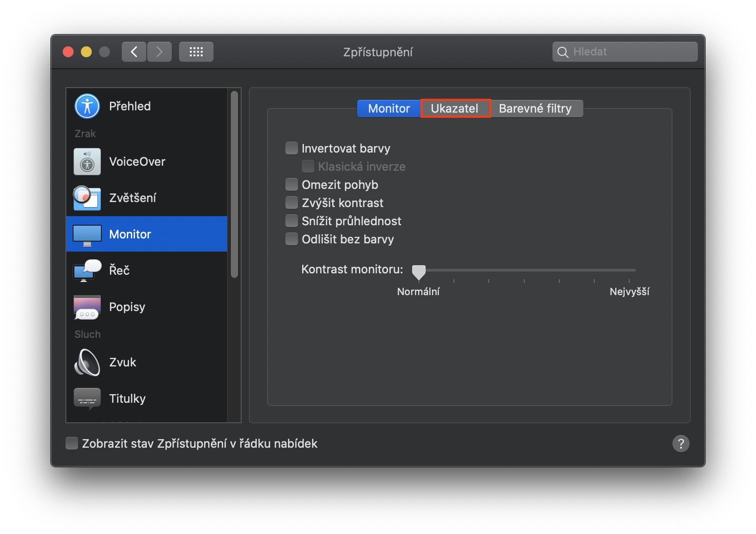Select the Titulky label in sidebar

(128, 399)
